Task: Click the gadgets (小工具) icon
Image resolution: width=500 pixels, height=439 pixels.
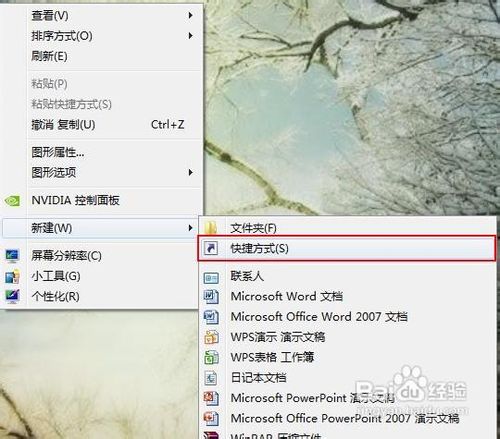Action: 12,276
